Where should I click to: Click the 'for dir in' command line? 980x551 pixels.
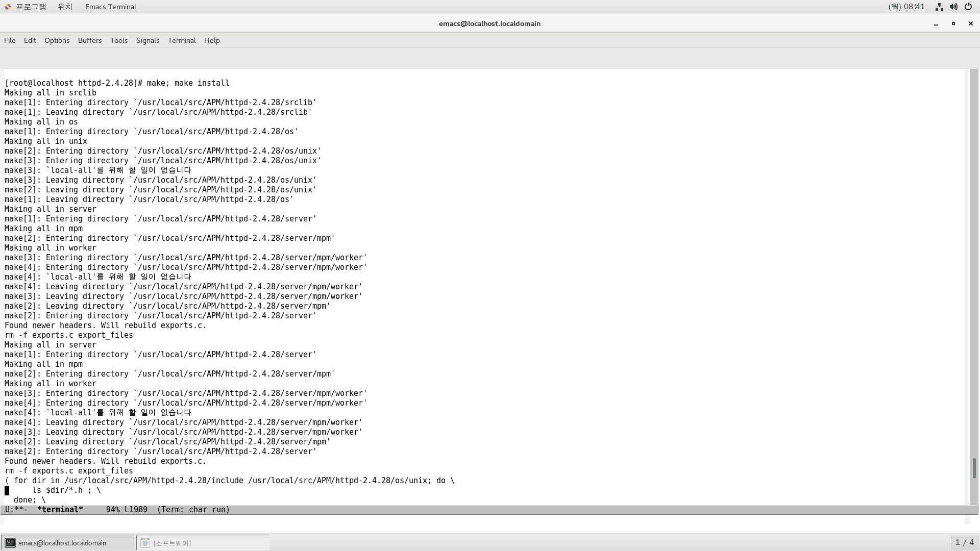230,481
